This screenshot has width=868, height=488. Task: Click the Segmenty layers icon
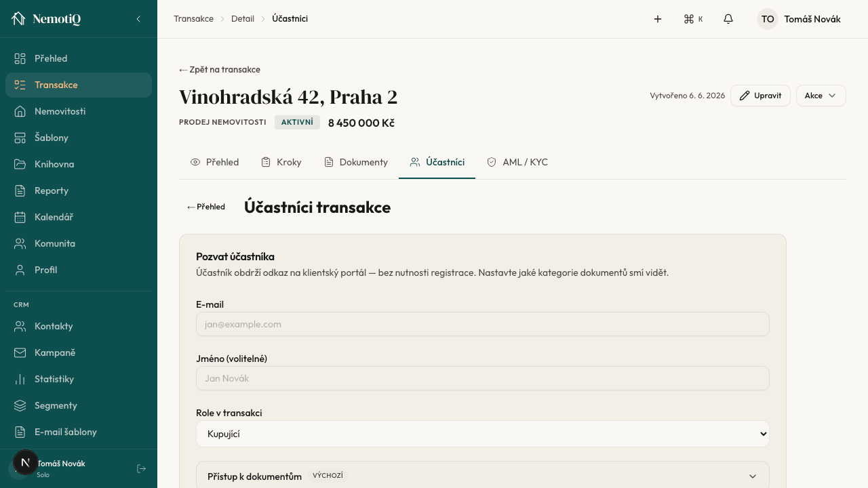click(20, 405)
